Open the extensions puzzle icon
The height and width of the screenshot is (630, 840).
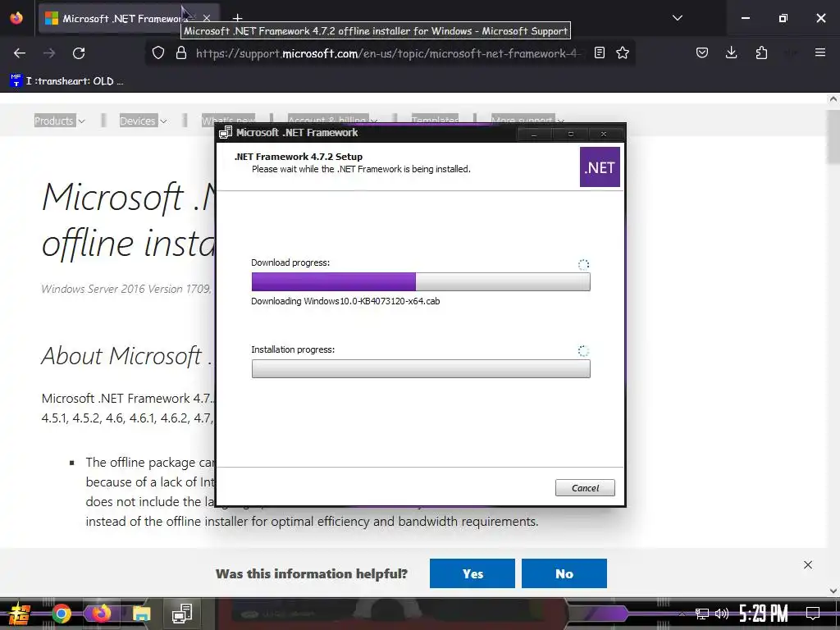(761, 52)
